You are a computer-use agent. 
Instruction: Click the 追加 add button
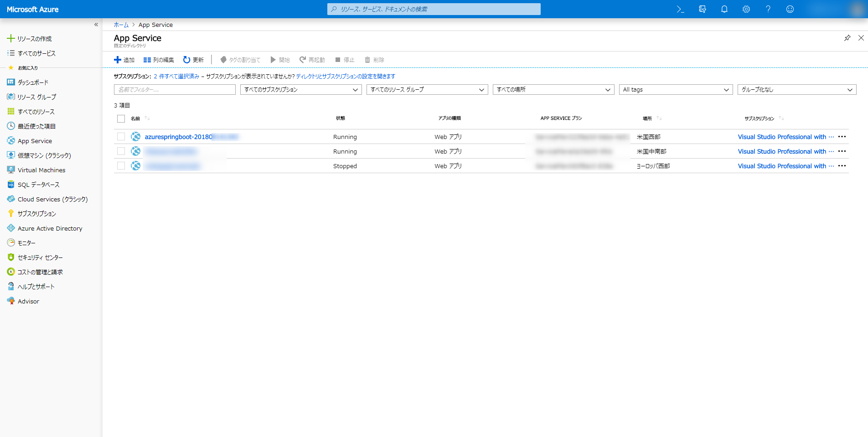(x=124, y=60)
